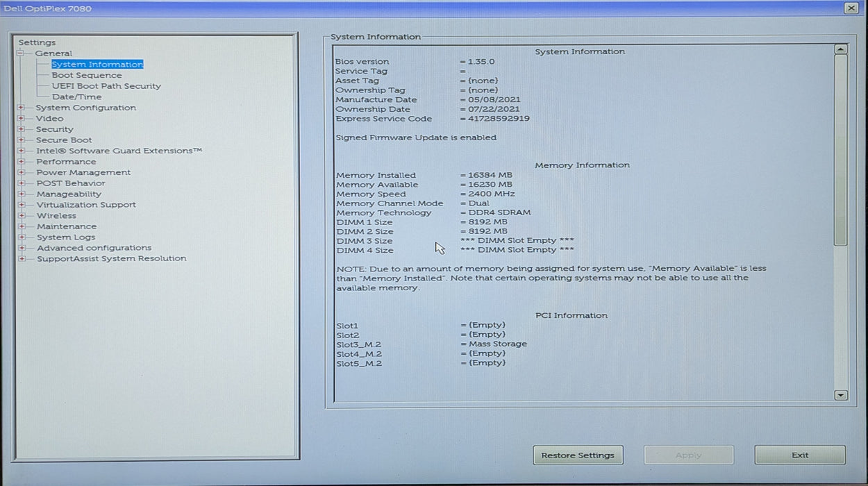Click the Exit button

pos(800,455)
